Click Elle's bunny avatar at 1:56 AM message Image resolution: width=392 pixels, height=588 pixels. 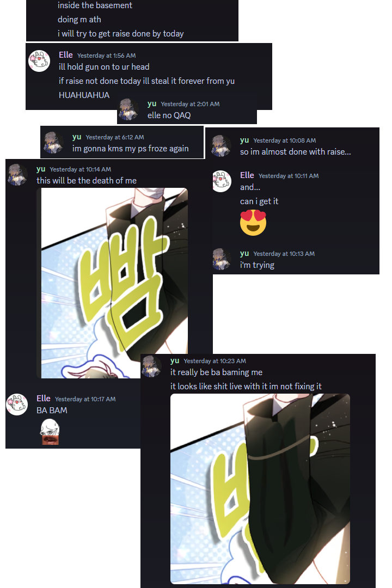[39, 61]
